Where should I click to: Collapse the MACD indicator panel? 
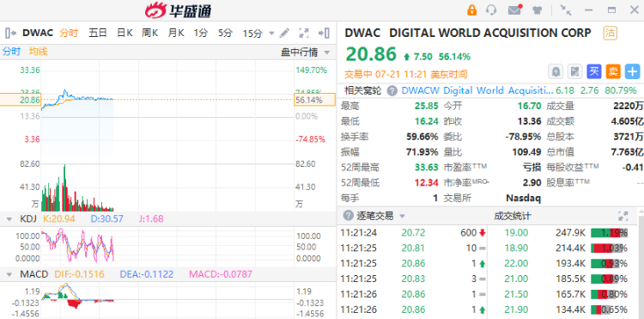click(x=9, y=274)
